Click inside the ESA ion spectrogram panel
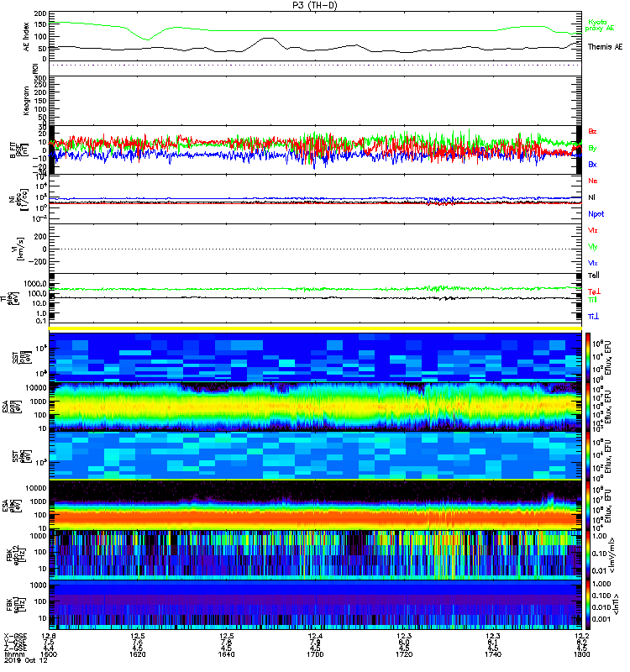Viewport: 630px width, 672px height. click(316, 407)
